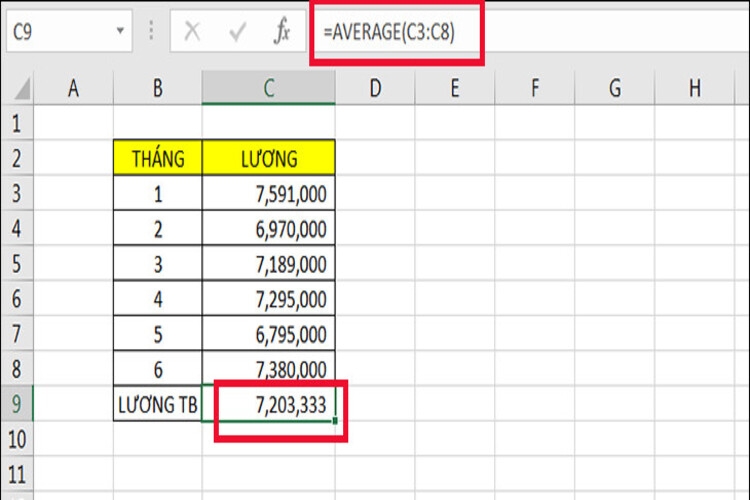Click the Enter checkmark formula button
750x500 pixels.
(237, 32)
